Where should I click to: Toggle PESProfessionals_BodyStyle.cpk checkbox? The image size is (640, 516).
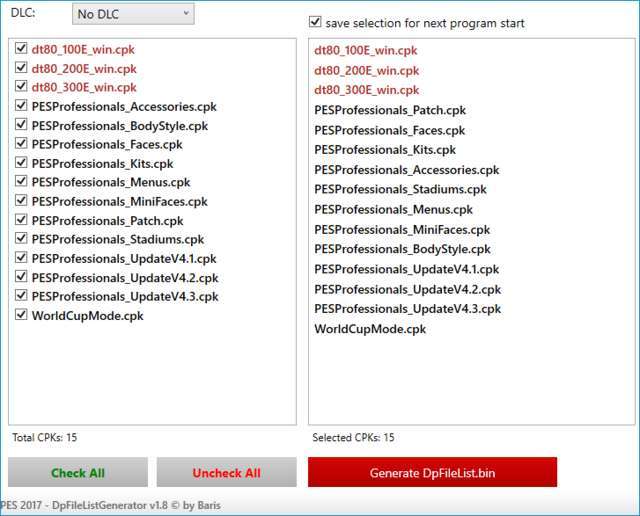(21, 125)
